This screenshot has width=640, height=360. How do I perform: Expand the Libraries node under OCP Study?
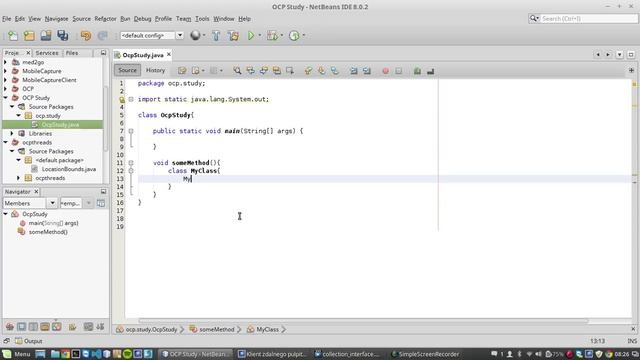[x=12, y=133]
